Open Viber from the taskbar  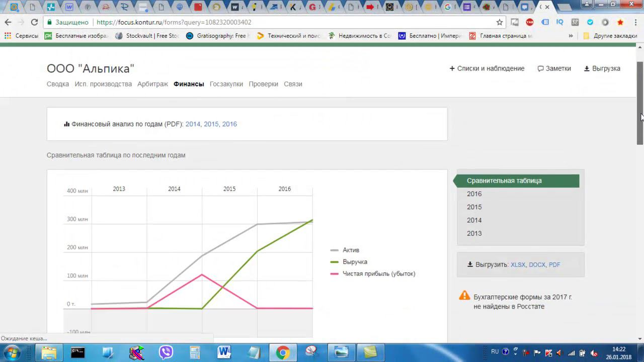[166, 352]
